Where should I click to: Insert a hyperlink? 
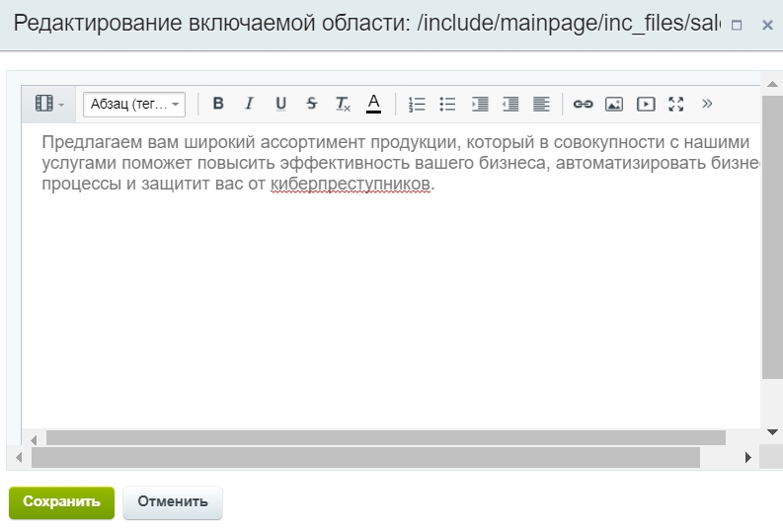[583, 104]
